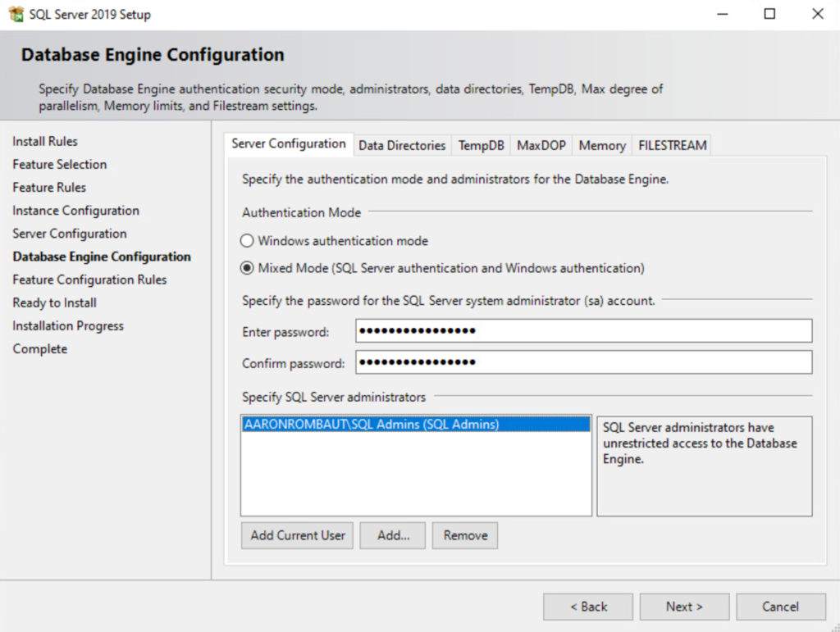Screen dimensions: 840x632
Task: Switch to the MaxDOP tab
Action: click(541, 145)
